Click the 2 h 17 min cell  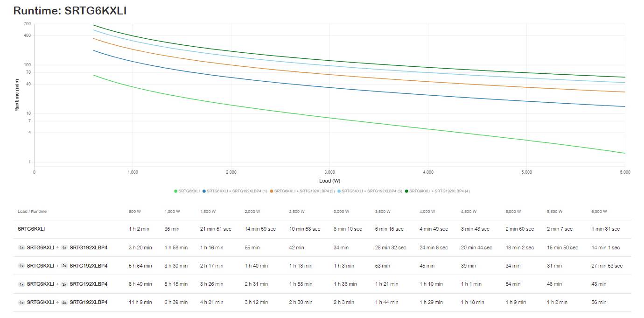click(x=212, y=266)
